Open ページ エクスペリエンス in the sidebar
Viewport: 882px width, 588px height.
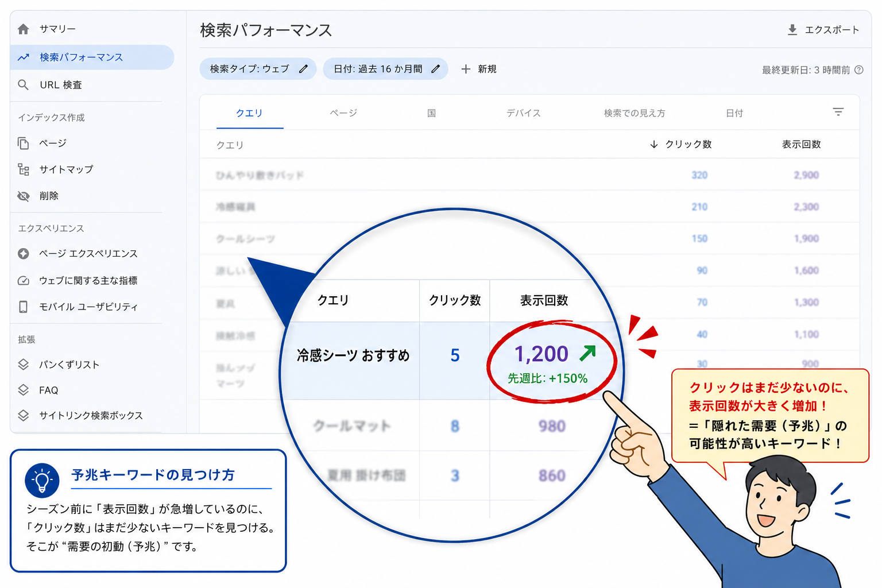(88, 254)
